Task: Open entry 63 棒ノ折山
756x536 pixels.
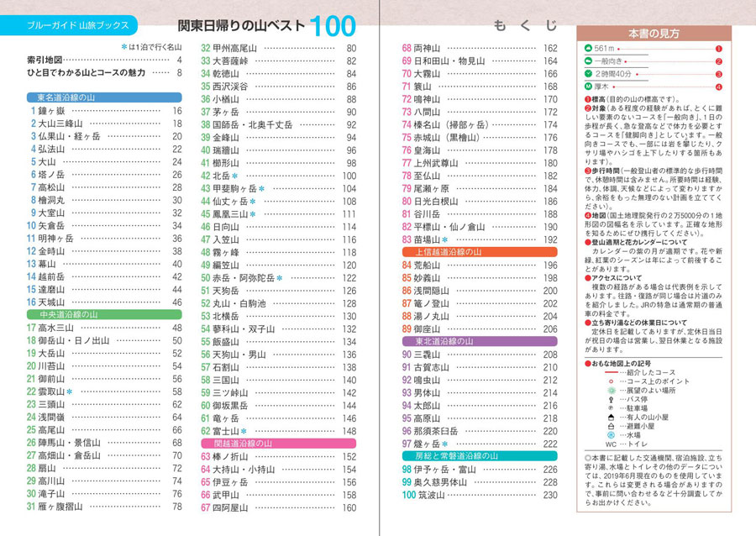Action: (x=279, y=457)
